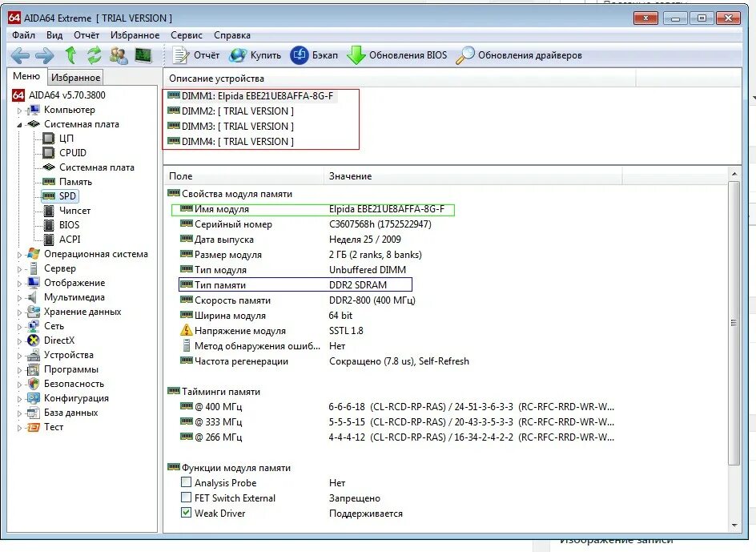
Task: Click the green Refresh arrows icon
Action: 94,55
